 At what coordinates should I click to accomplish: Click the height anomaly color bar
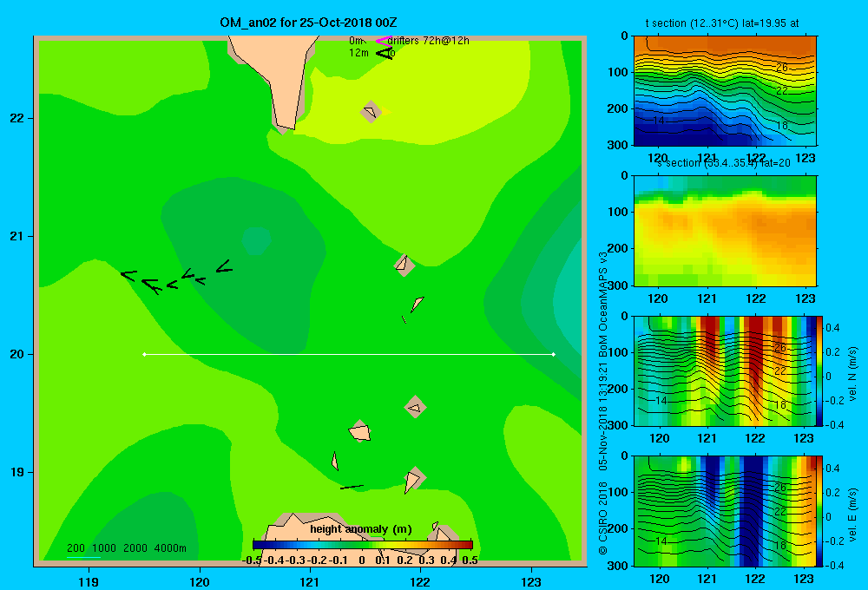pyautogui.click(x=363, y=545)
